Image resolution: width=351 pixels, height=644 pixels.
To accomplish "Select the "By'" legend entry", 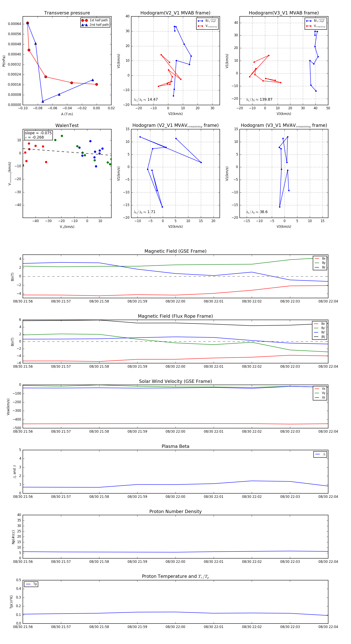I will coord(320,328).
